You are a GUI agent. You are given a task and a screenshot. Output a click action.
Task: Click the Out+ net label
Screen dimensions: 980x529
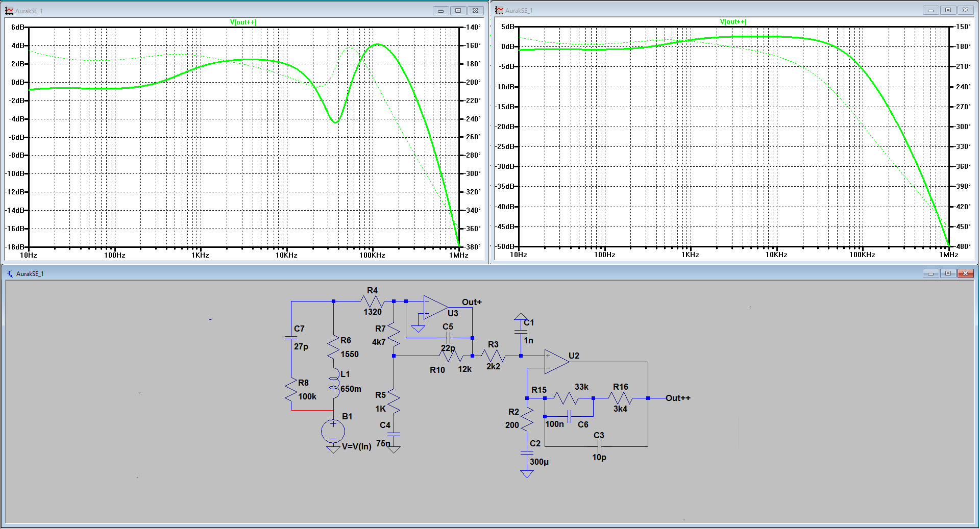pyautogui.click(x=472, y=302)
